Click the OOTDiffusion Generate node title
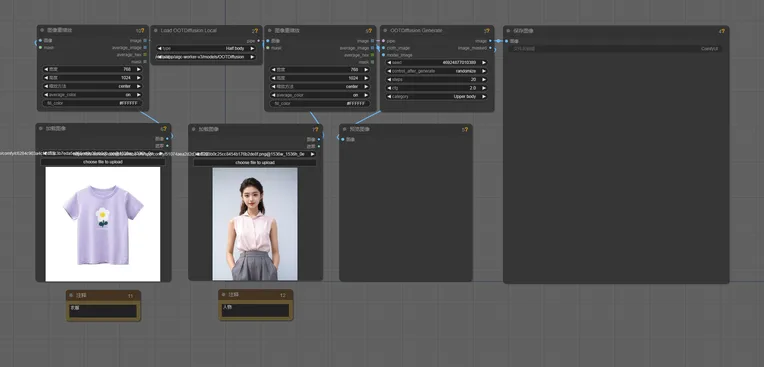 (416, 31)
